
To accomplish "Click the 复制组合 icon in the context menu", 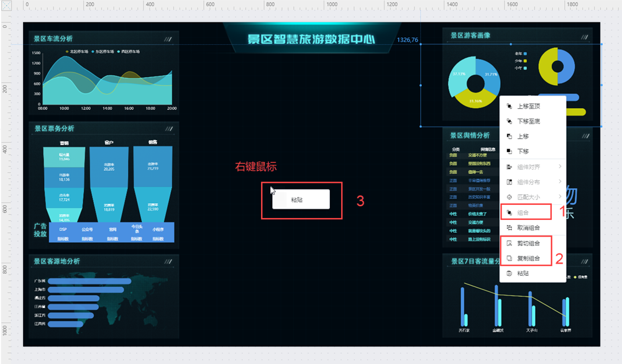I will pyautogui.click(x=510, y=258).
